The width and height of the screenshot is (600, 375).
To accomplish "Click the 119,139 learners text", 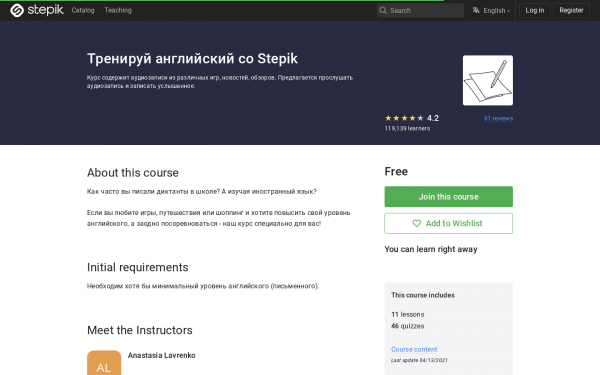I will pos(407,129).
